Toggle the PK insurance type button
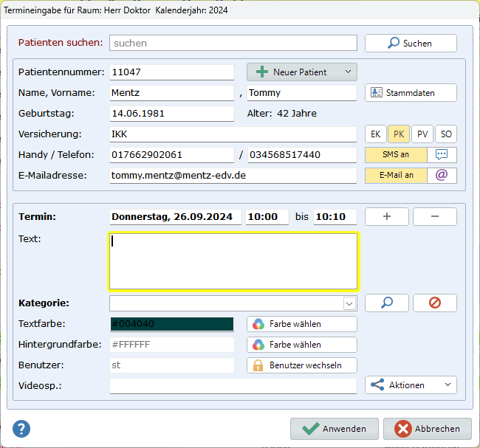This screenshot has height=448, width=480. pyautogui.click(x=399, y=134)
